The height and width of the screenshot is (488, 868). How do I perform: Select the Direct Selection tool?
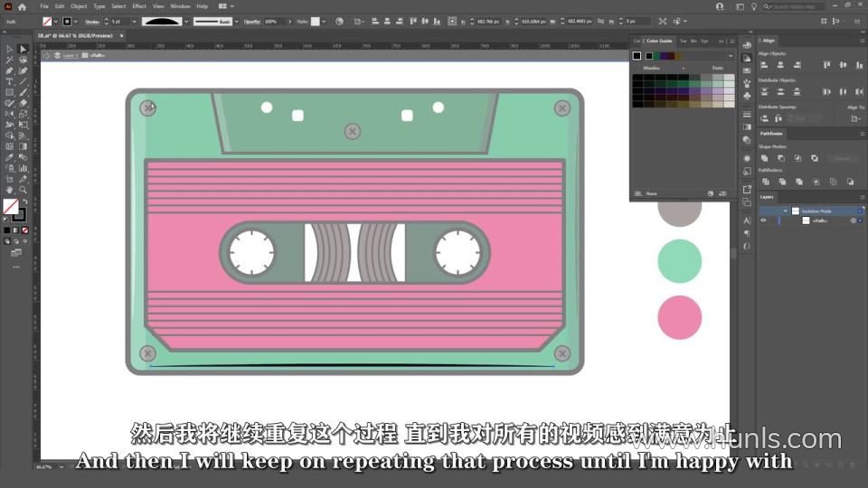coord(23,49)
